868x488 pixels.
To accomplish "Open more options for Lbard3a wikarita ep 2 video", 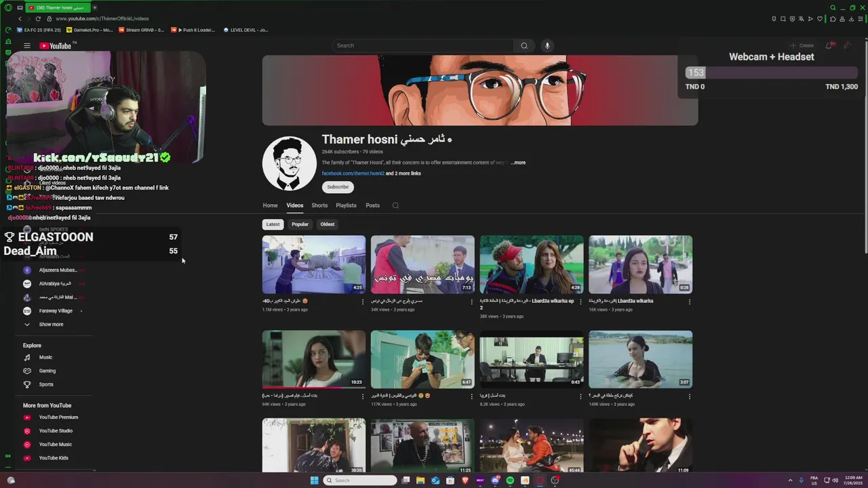I will (580, 302).
